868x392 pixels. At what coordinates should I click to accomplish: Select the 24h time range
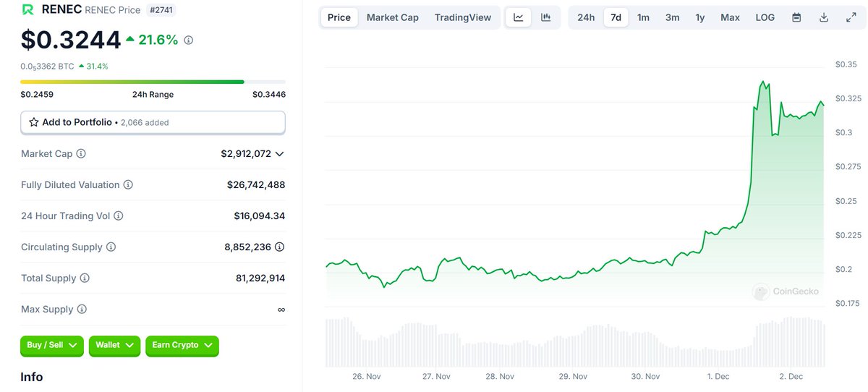586,17
